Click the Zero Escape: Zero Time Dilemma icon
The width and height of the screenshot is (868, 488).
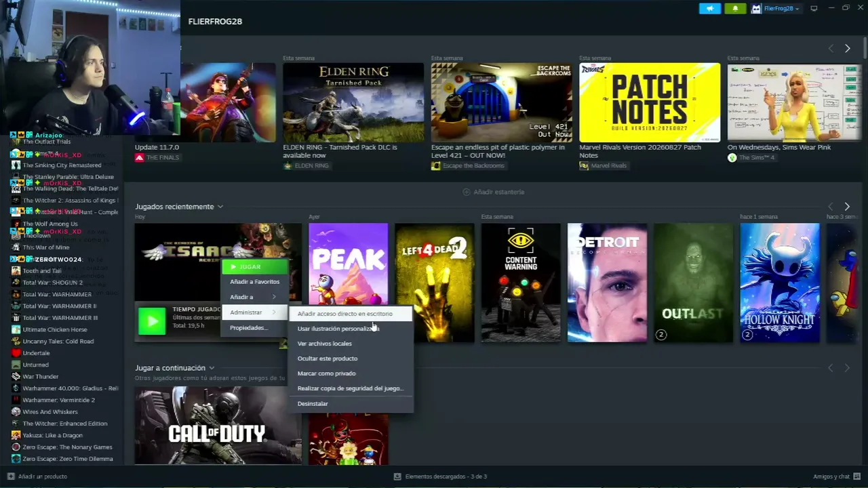click(x=16, y=459)
